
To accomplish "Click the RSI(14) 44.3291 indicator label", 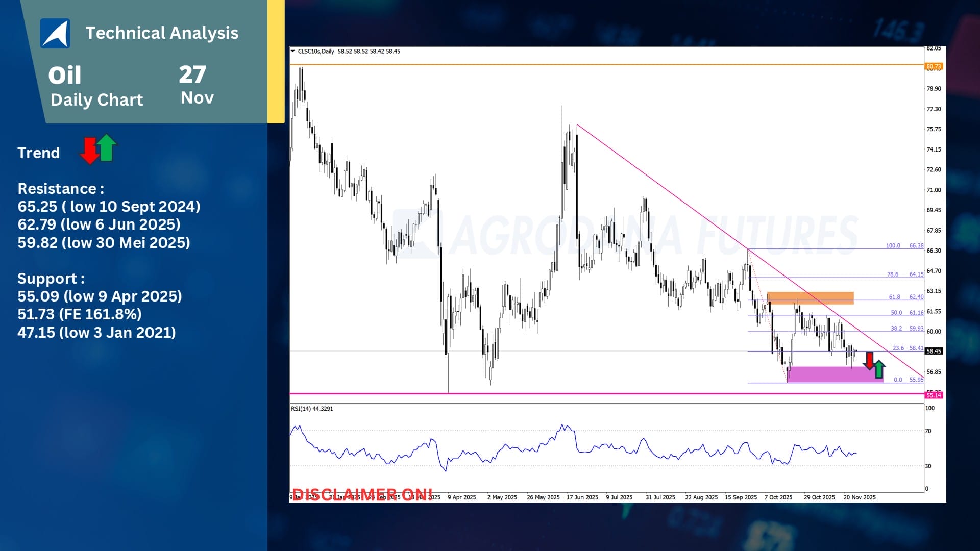I will coord(312,409).
